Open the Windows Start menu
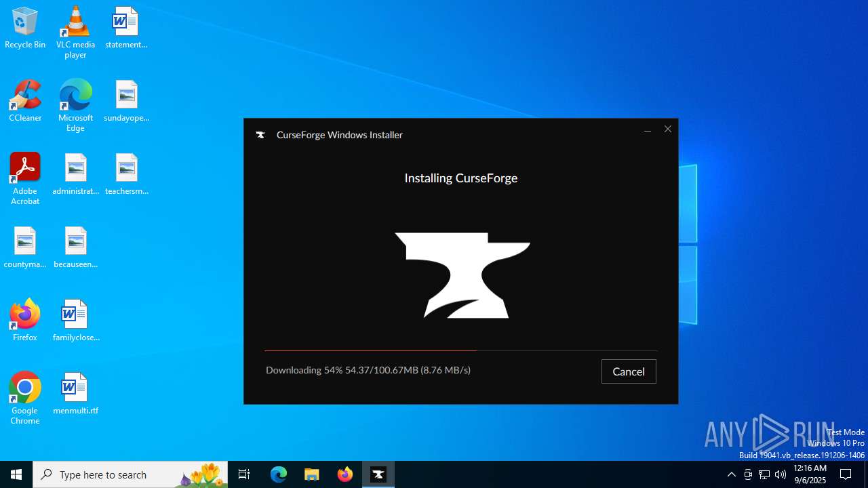Viewport: 868px width, 488px height. tap(16, 474)
